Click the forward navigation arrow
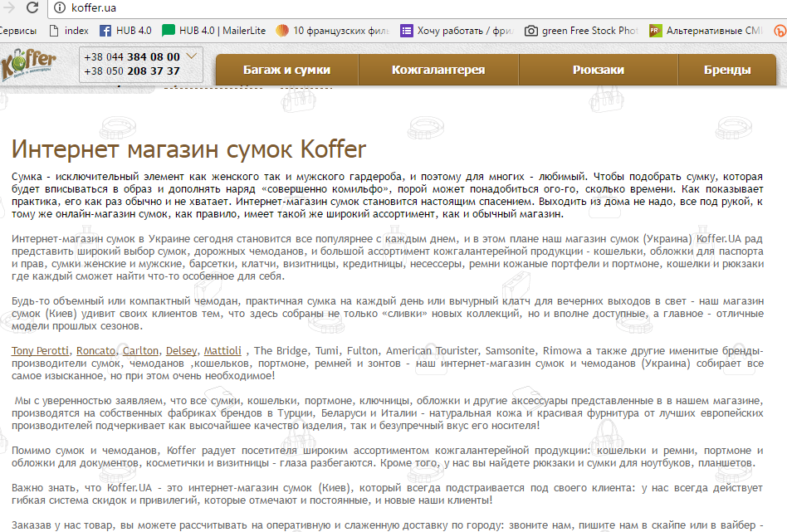Image resolution: width=787 pixels, height=532 pixels. (9, 7)
